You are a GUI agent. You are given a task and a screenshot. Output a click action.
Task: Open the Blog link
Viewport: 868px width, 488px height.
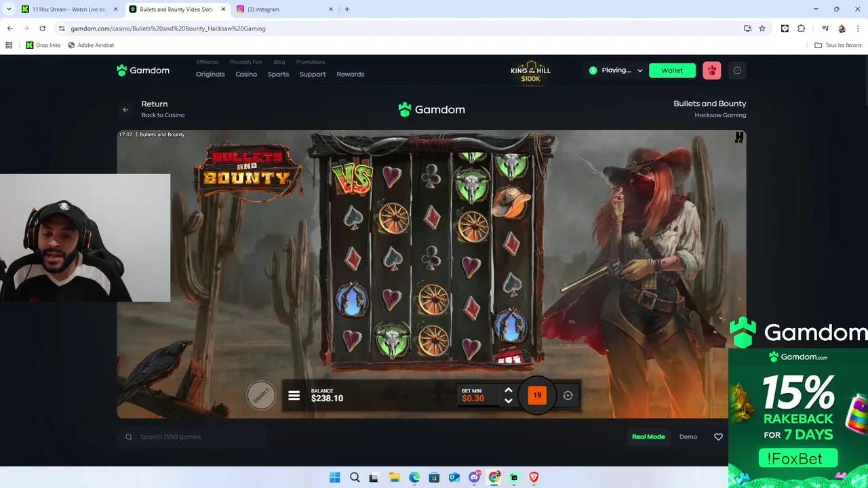coord(279,62)
